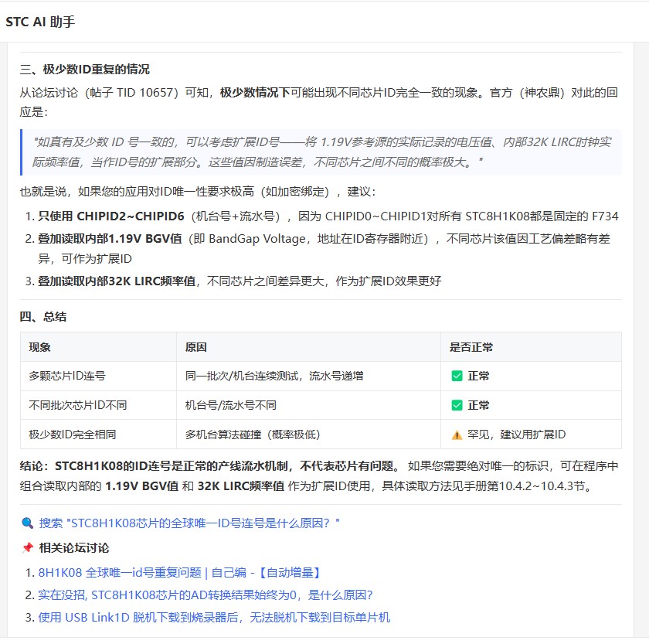This screenshot has height=644, width=649.
Task: Click the pushpin icon beside 相关论坛讨论
Action: pos(27,548)
